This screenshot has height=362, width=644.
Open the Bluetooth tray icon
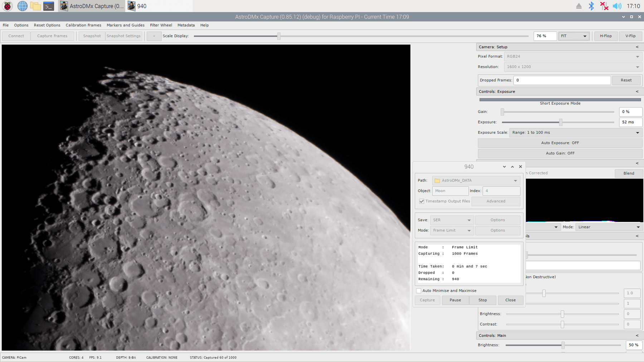(x=591, y=6)
